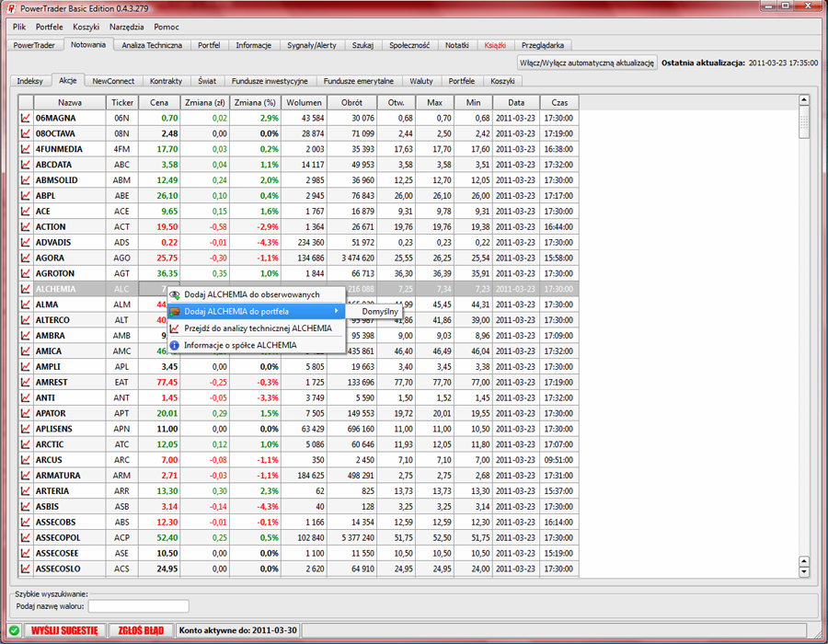Image resolution: width=828 pixels, height=644 pixels.
Task: Open Fundusze inwestycyjne sub-tab
Action: (270, 81)
